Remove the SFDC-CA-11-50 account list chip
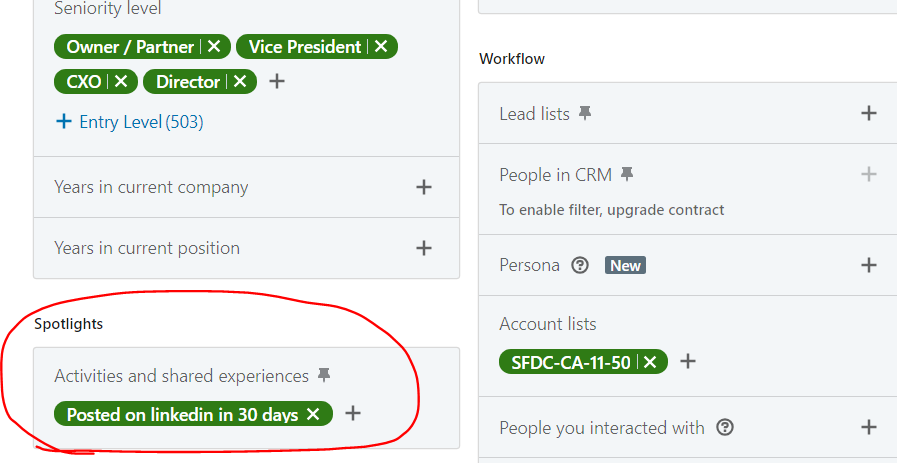 pos(650,362)
